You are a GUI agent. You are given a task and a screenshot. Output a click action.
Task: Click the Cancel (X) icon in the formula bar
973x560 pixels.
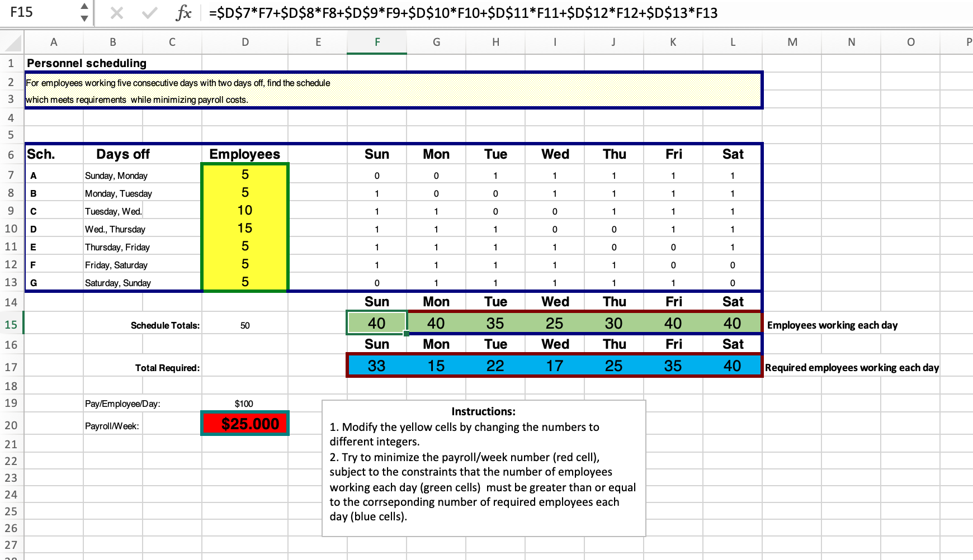(x=117, y=13)
